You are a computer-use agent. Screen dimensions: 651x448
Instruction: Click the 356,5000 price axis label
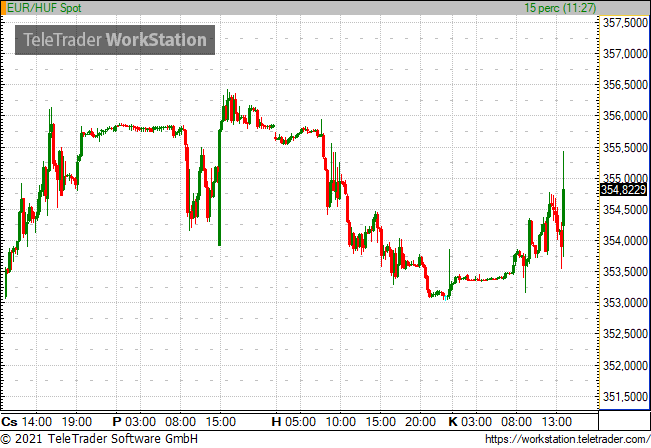click(625, 85)
